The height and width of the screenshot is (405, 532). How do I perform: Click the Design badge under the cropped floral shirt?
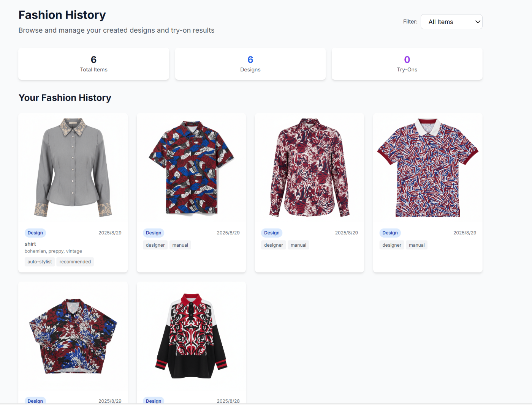[35, 401]
